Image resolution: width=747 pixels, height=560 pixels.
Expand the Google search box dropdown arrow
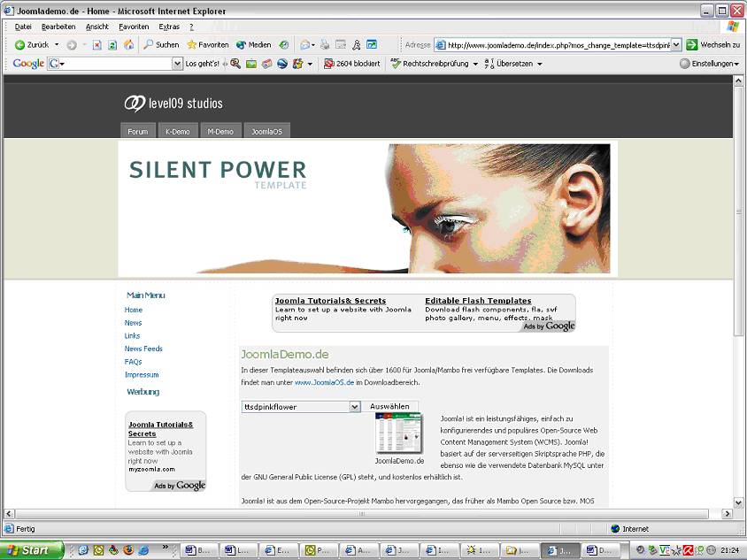[177, 64]
